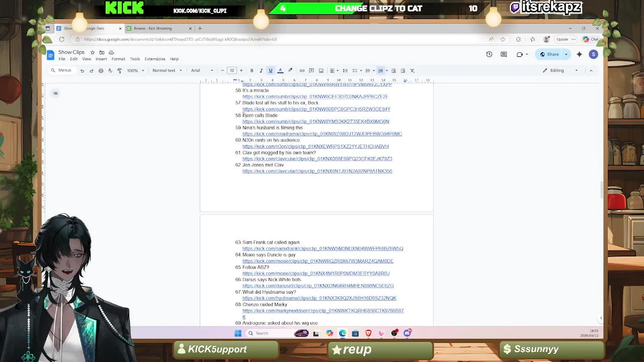Open the Edit menu
This screenshot has height=362, width=644.
pyautogui.click(x=73, y=59)
